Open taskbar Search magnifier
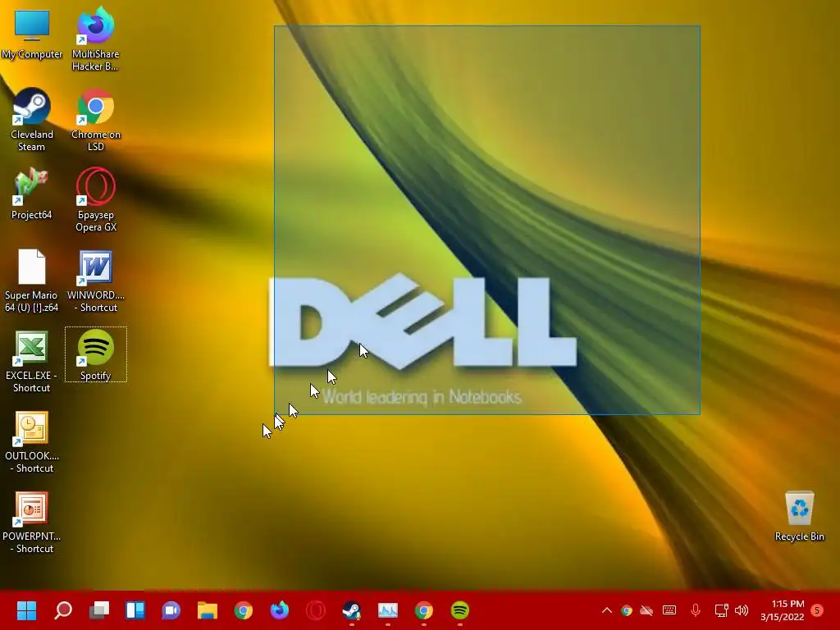This screenshot has height=630, width=840. 63,610
